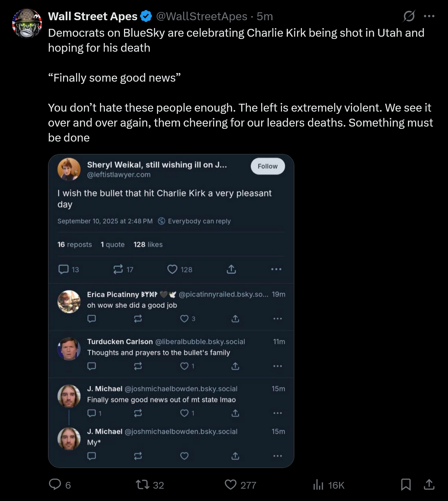Like the tweet with 277 likes
Image resolution: width=448 pixels, height=501 pixels.
pos(231,485)
